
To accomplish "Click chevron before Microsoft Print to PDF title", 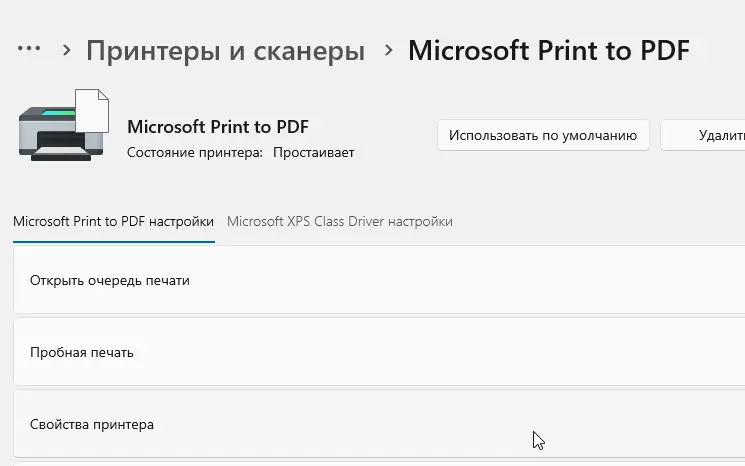I will (389, 50).
